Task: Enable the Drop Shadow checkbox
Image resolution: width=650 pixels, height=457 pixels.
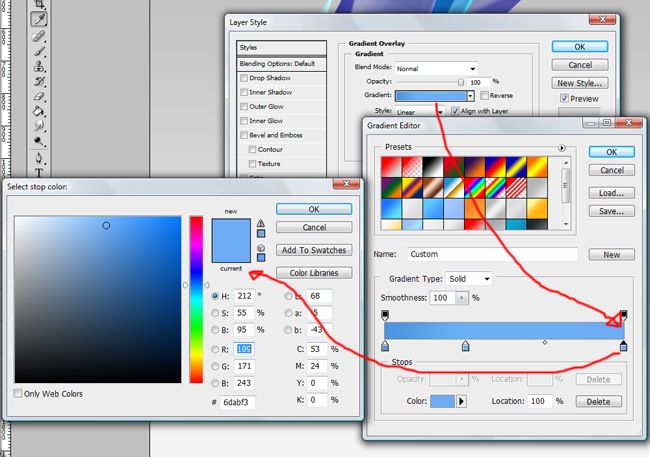Action: (x=244, y=78)
